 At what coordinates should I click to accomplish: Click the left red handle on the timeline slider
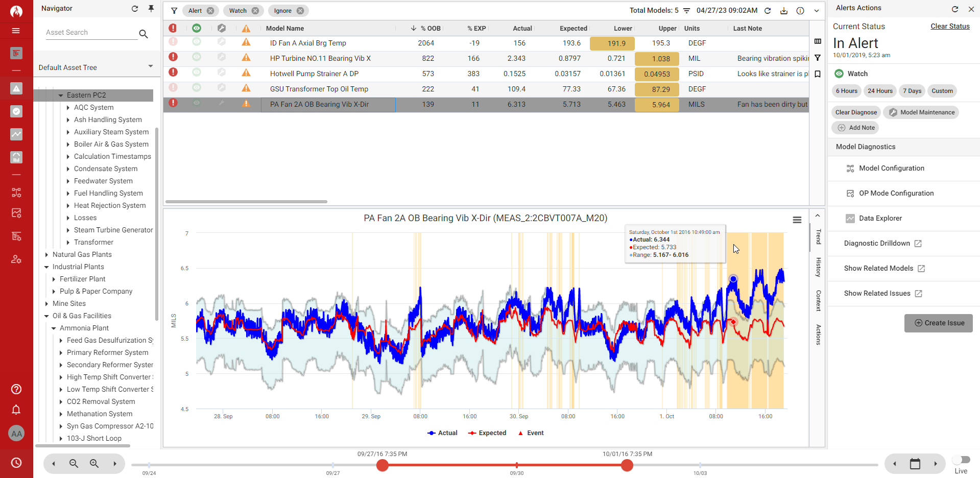pyautogui.click(x=383, y=465)
